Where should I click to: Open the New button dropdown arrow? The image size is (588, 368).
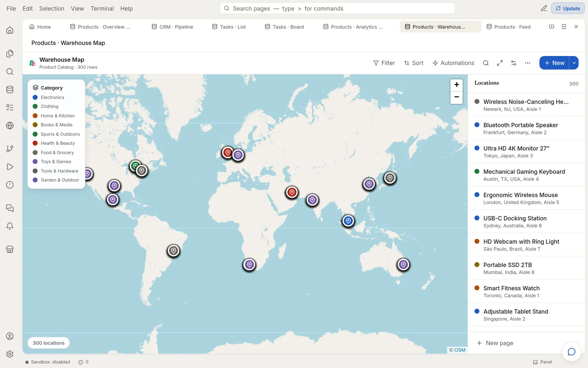pos(574,63)
